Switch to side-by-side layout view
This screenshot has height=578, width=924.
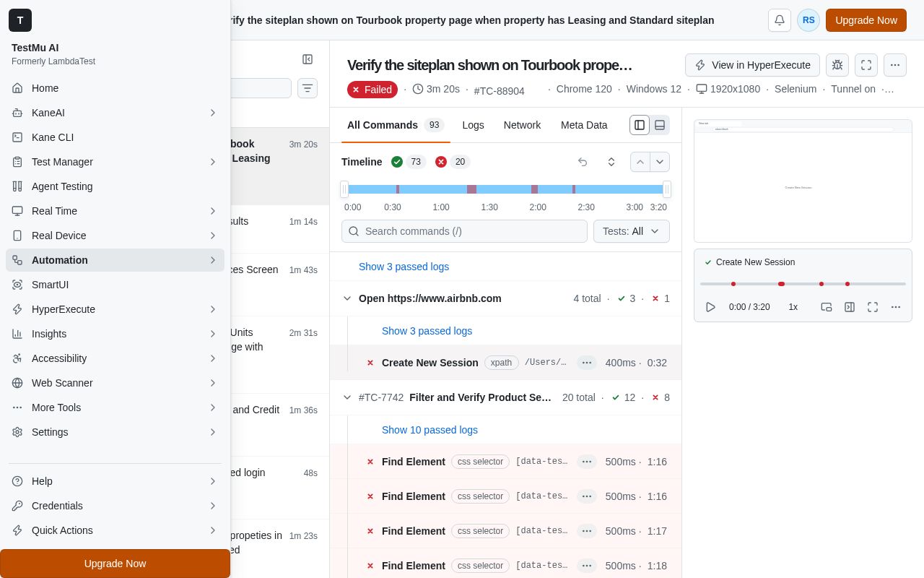pos(640,125)
